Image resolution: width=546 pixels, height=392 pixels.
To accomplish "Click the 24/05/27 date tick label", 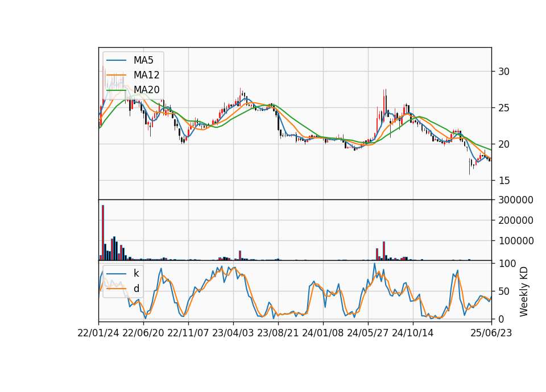I will pyautogui.click(x=368, y=333).
